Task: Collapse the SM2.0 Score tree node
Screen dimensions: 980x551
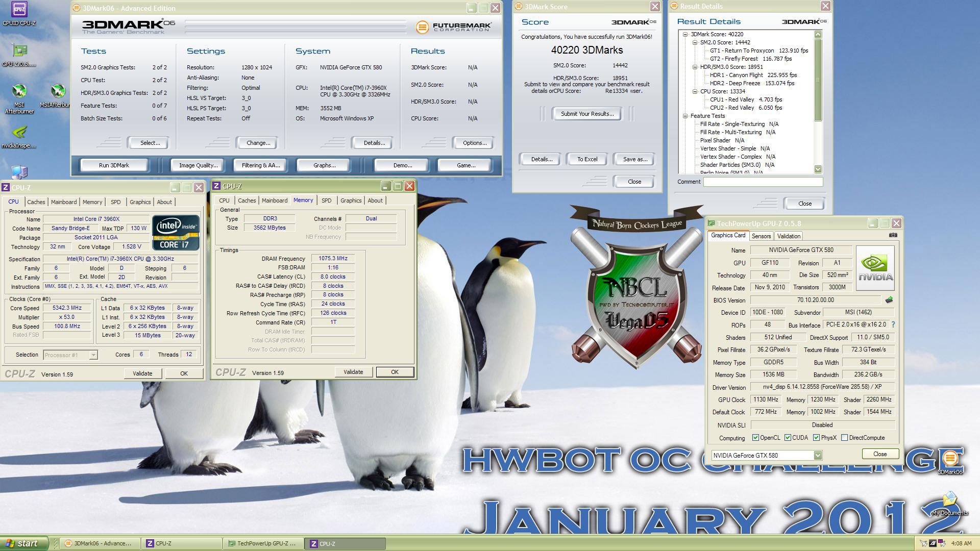Action: coord(695,42)
